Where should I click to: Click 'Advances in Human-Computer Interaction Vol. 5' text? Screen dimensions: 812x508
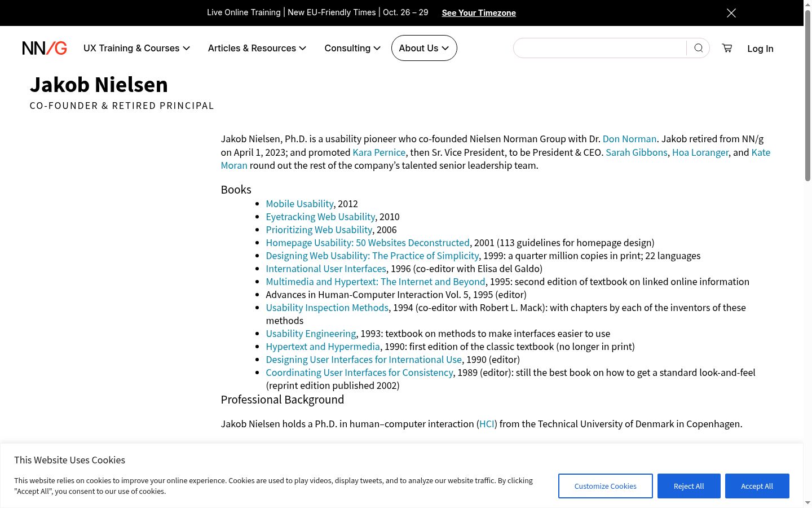pos(369,295)
